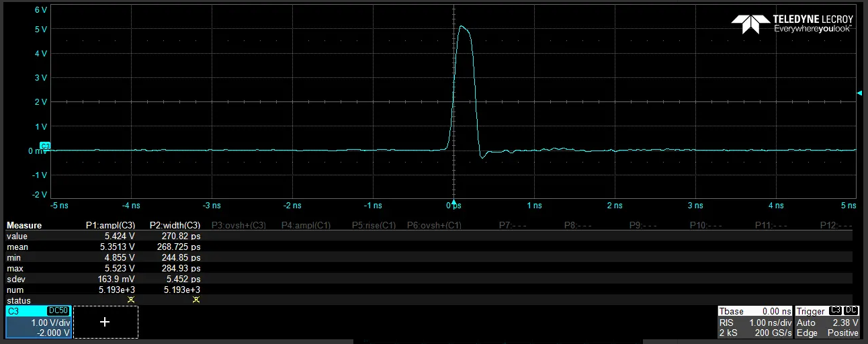Click the DC50 coupling badge on C3
Screen dimensions: 868x344
click(x=58, y=311)
